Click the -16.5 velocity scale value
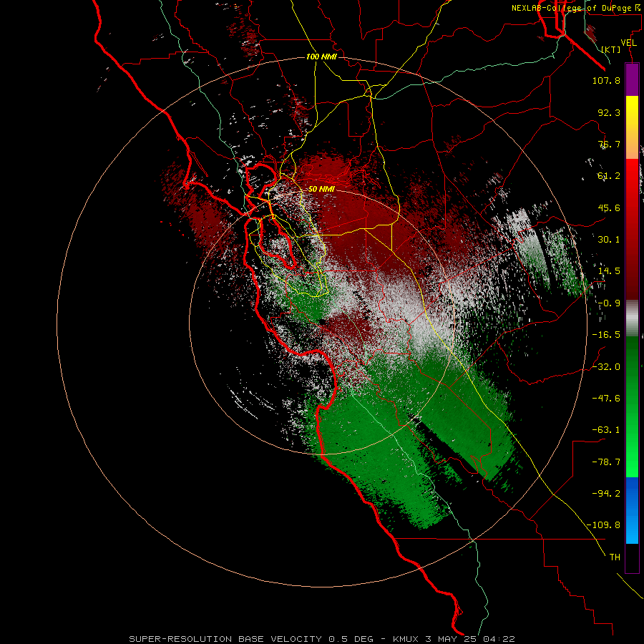This screenshot has width=644, height=644. (606, 335)
